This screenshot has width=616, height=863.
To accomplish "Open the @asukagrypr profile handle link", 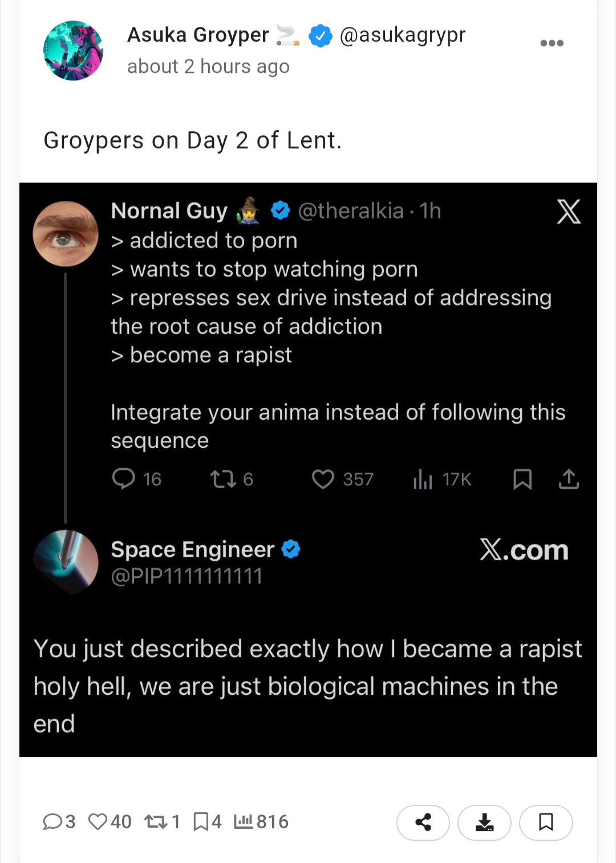I will [x=402, y=35].
